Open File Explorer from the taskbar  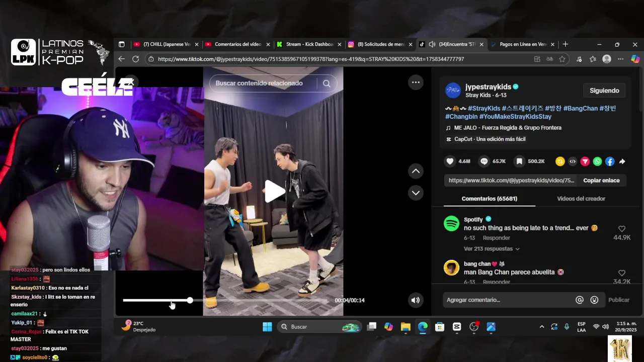click(x=406, y=327)
